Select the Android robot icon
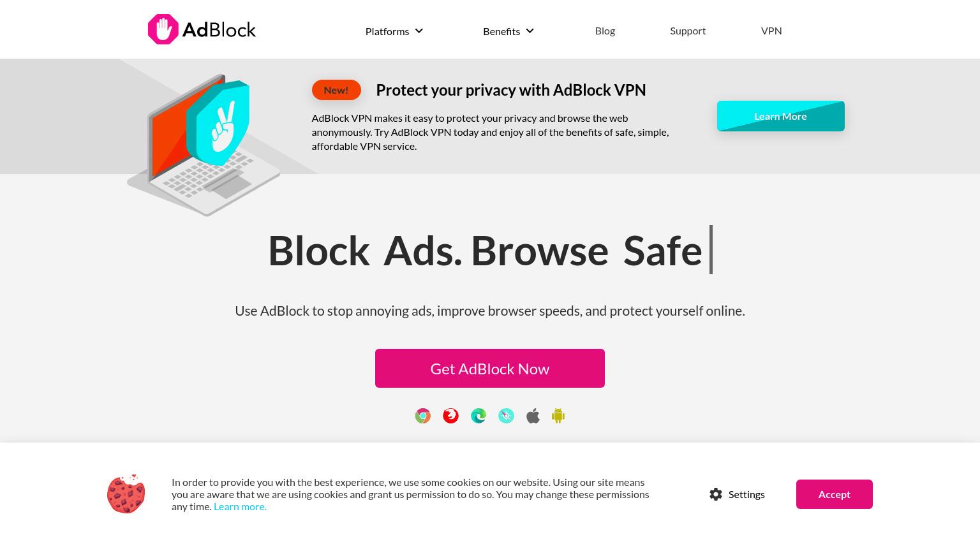Screen dimensions: 980x551 point(558,416)
